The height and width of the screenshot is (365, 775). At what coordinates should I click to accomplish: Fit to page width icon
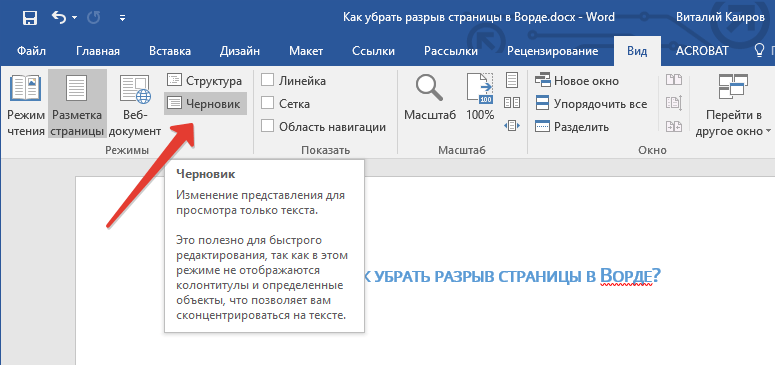512,126
